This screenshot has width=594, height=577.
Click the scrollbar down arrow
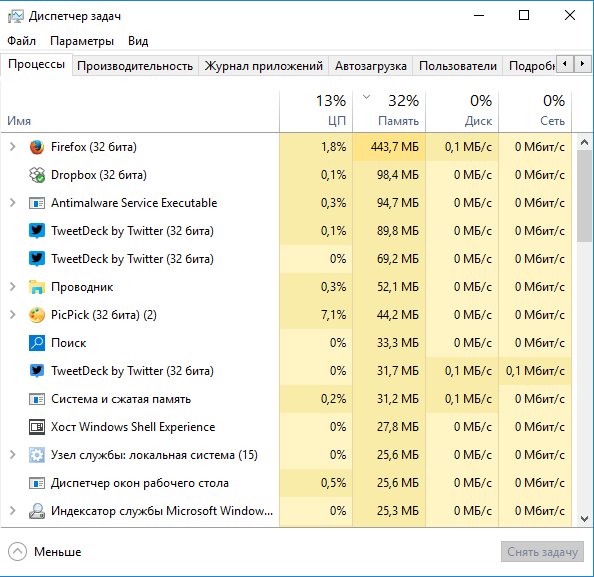tap(584, 519)
